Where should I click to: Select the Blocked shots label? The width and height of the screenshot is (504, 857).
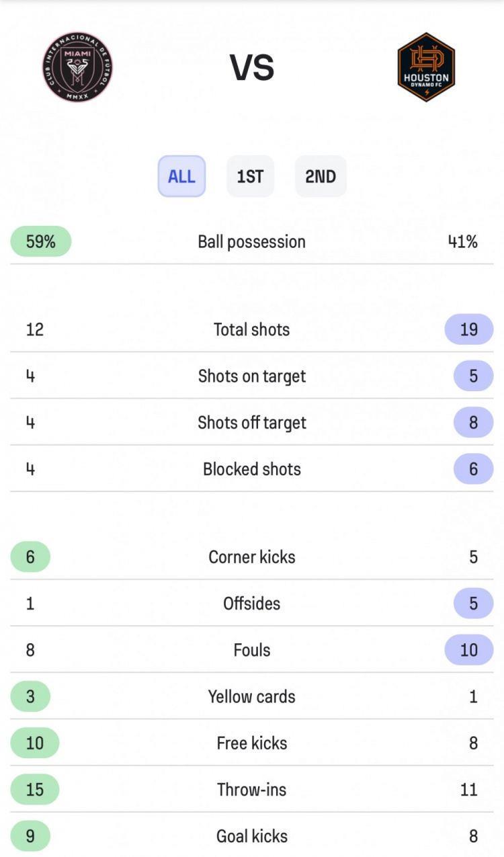[251, 469]
